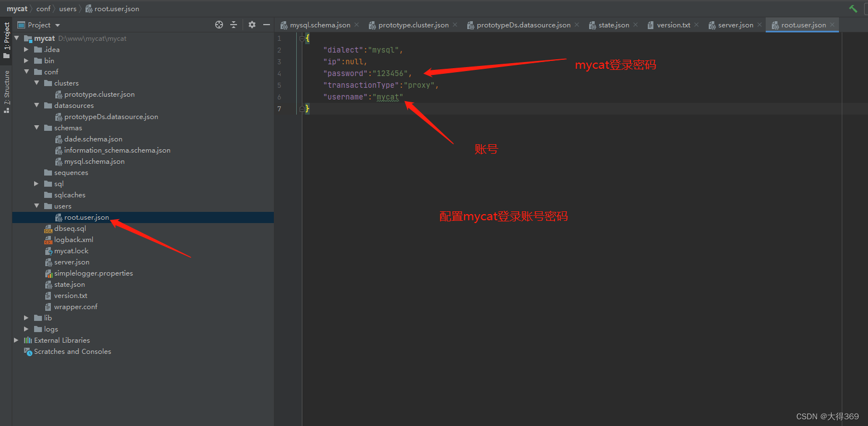Expand the lib folder

coord(26,318)
